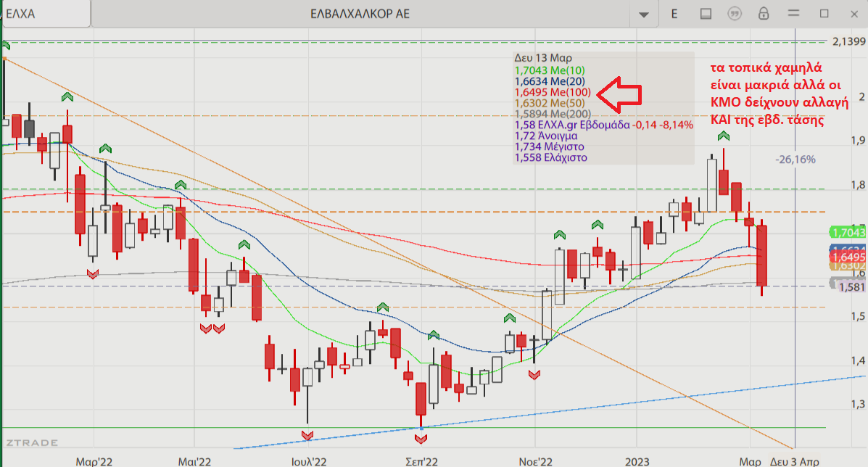This screenshot has width=868, height=467.
Task: Click the Μαρ'22 date axis label
Action: pyautogui.click(x=94, y=461)
